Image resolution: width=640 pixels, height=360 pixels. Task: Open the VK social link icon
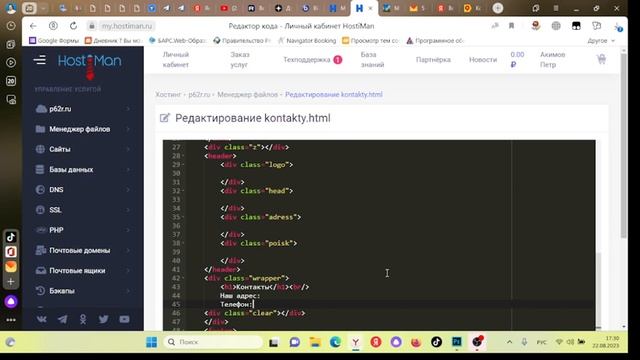[42, 319]
